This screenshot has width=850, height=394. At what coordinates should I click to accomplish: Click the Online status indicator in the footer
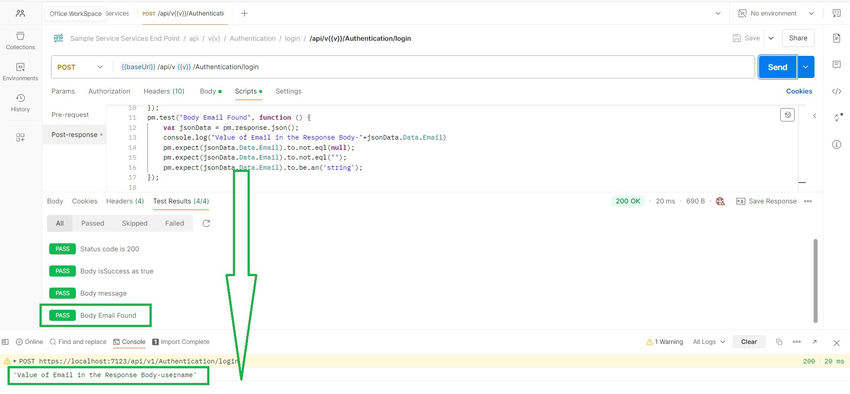pos(29,342)
